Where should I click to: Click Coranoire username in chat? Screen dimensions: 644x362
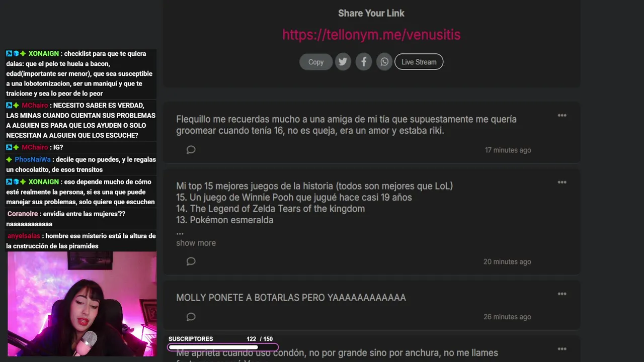23,214
